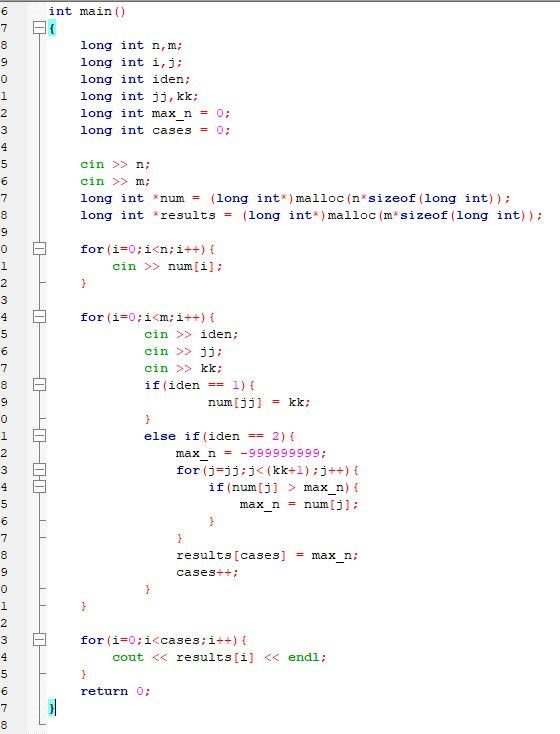Click the line 'long int cases = 0;'

[x=155, y=130]
